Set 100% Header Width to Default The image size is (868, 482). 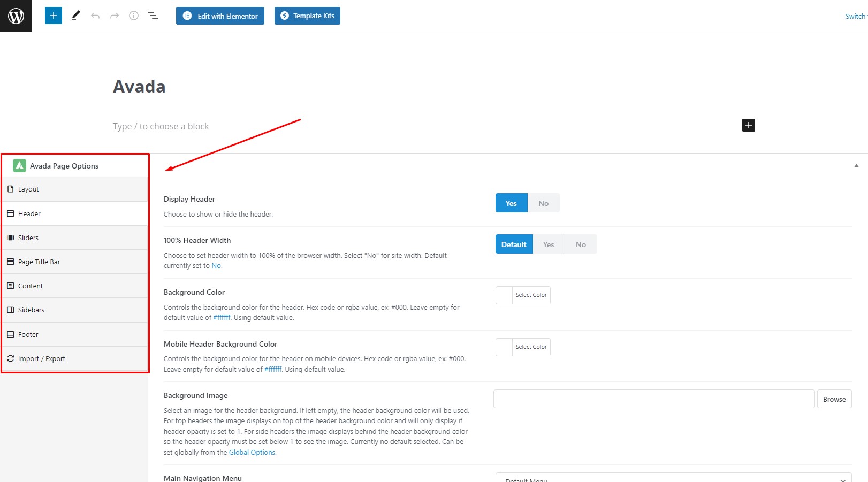pos(514,244)
